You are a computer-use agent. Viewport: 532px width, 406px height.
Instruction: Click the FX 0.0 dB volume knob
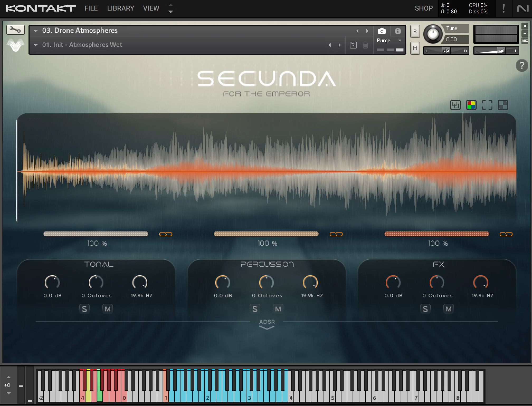(393, 282)
